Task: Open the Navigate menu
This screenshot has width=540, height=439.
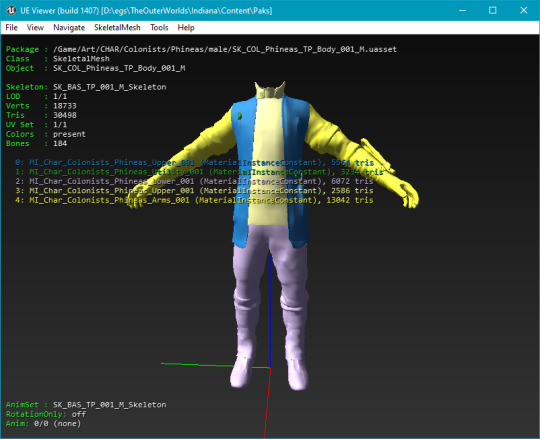Action: click(69, 28)
